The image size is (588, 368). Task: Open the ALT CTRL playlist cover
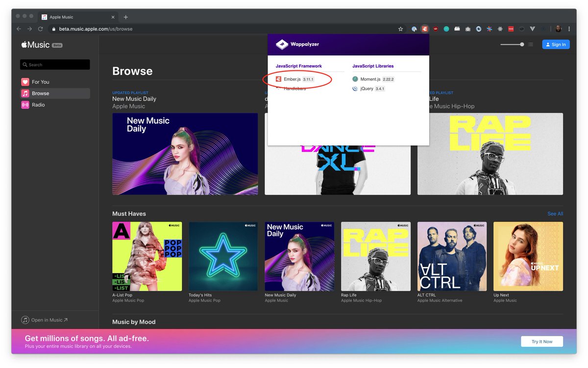click(x=452, y=256)
